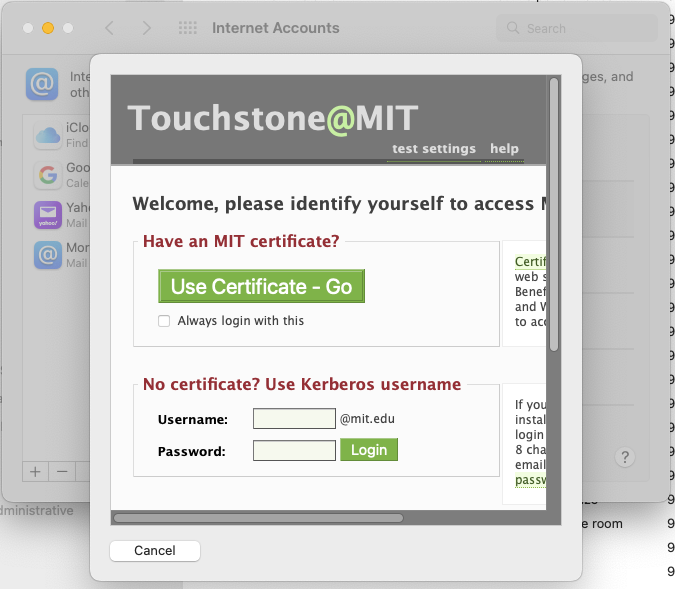Click the magnifier icon in Search field

(513, 28)
